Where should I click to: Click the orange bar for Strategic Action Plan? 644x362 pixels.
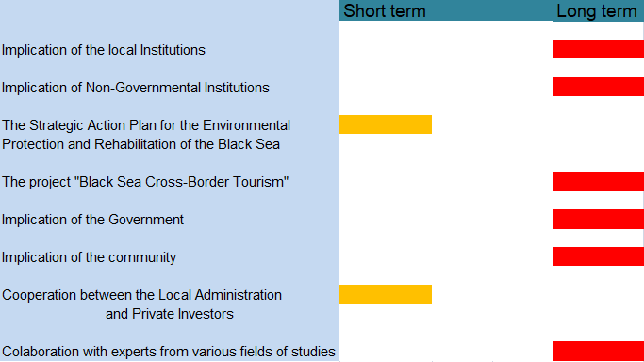tap(386, 124)
